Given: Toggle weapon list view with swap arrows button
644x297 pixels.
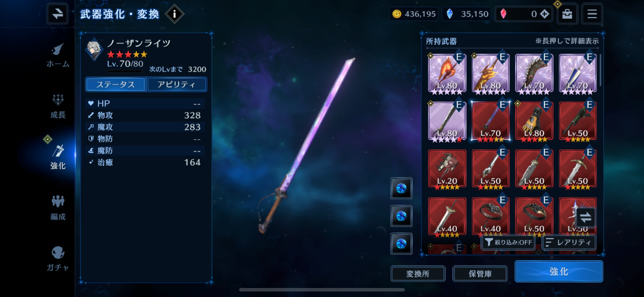Looking at the screenshot, I should point(585,217).
